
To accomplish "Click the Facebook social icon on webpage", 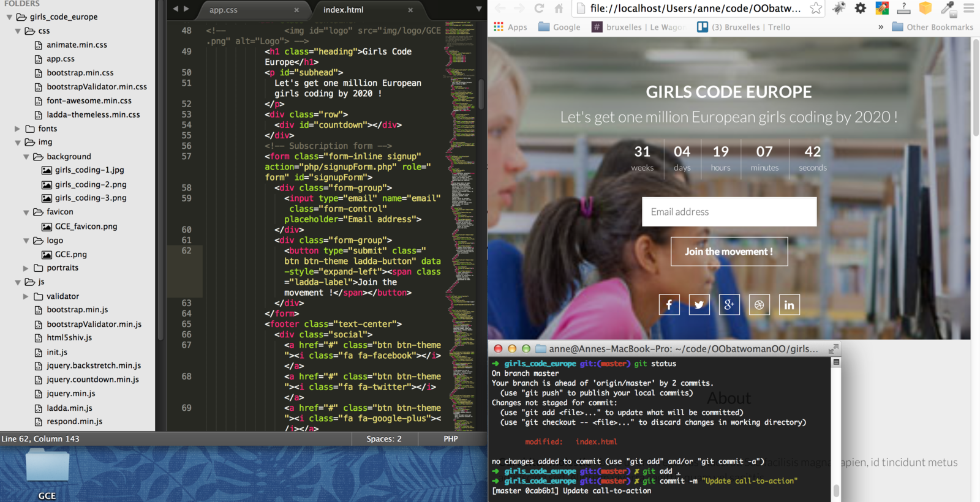I will pyautogui.click(x=669, y=304).
